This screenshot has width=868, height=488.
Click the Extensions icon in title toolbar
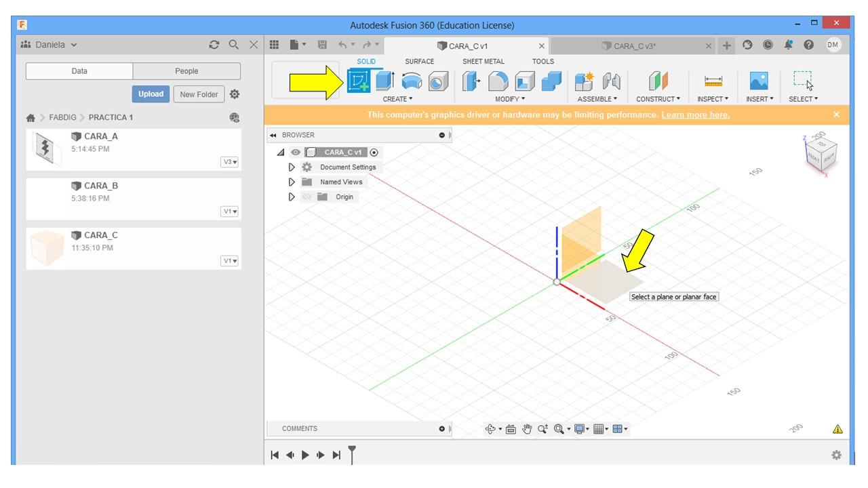(747, 45)
